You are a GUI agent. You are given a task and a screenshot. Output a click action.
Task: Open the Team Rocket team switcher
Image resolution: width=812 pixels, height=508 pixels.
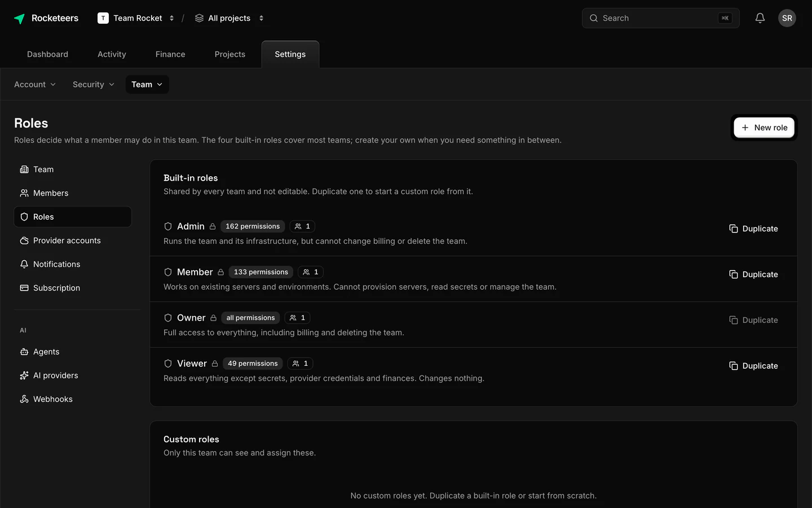tap(136, 18)
